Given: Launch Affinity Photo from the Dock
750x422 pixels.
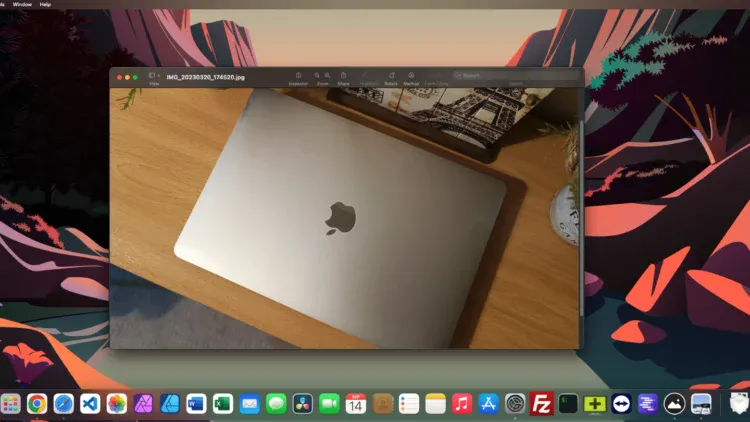Looking at the screenshot, I should tap(143, 404).
